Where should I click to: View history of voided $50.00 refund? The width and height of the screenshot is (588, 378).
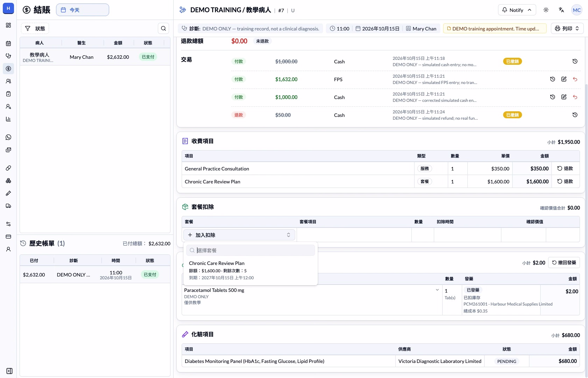pyautogui.click(x=575, y=115)
